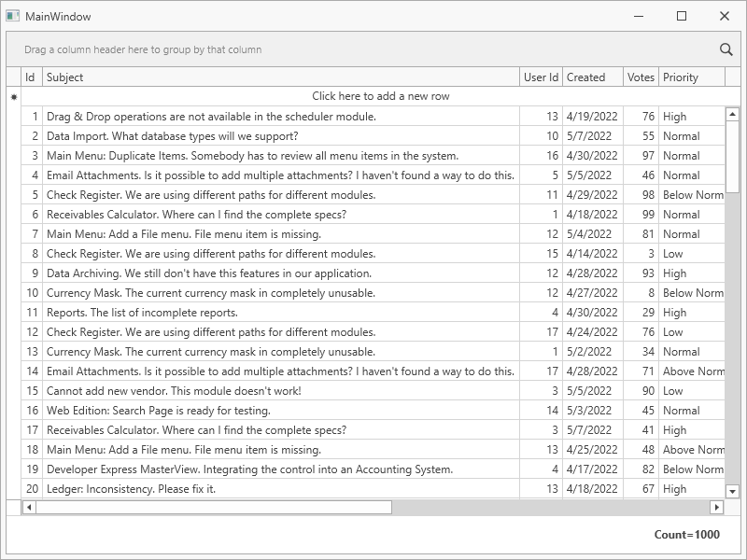Screen dimensions: 747x560
Task: Click Below Normal priority in row 5
Action: 692,195
